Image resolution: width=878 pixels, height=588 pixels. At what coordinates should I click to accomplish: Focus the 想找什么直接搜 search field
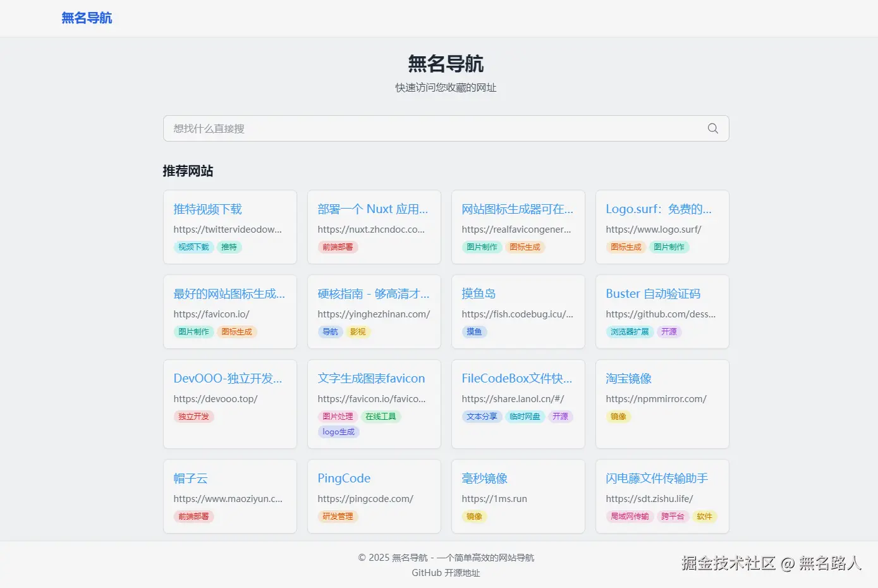(446, 128)
